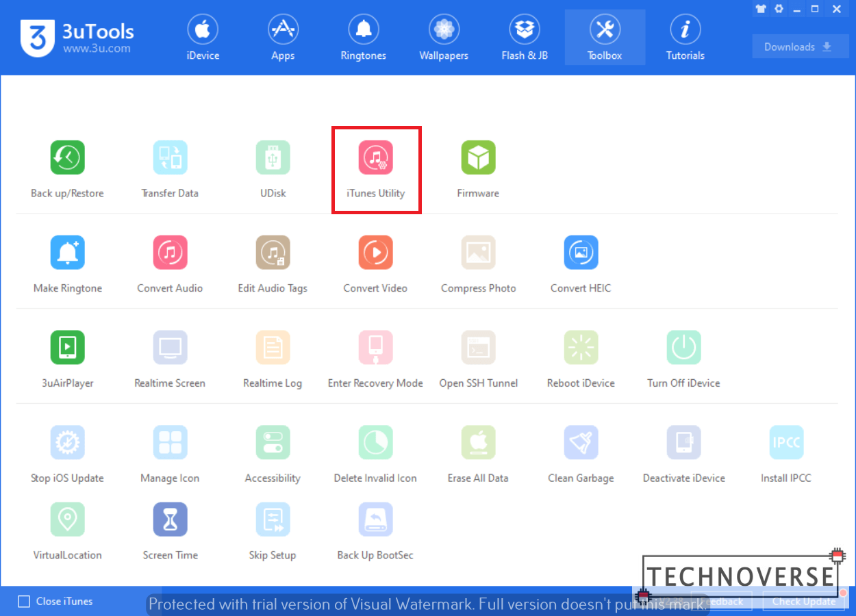Open the Ringtones tab
The width and height of the screenshot is (856, 616).
click(364, 38)
